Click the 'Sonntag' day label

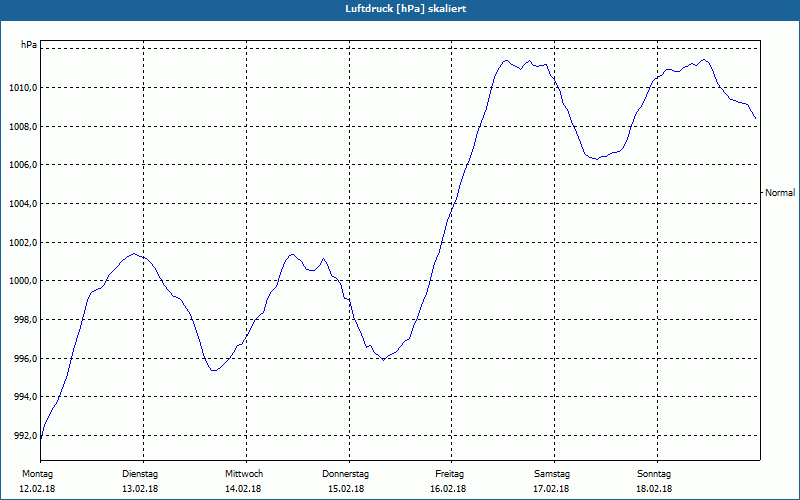[654, 474]
